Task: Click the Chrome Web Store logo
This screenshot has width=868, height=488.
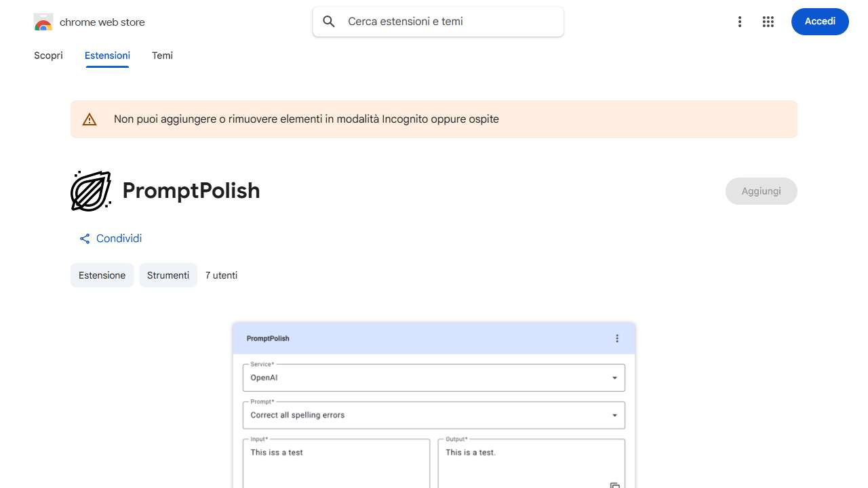Action: click(x=43, y=21)
